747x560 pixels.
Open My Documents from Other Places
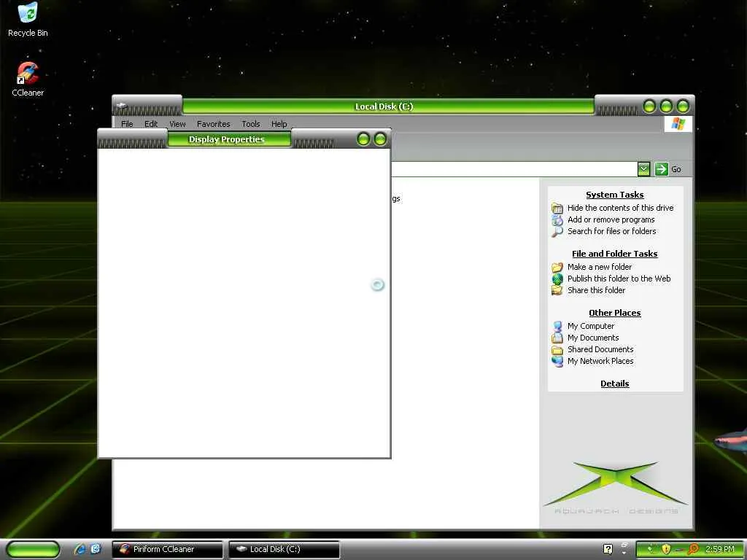tap(593, 338)
